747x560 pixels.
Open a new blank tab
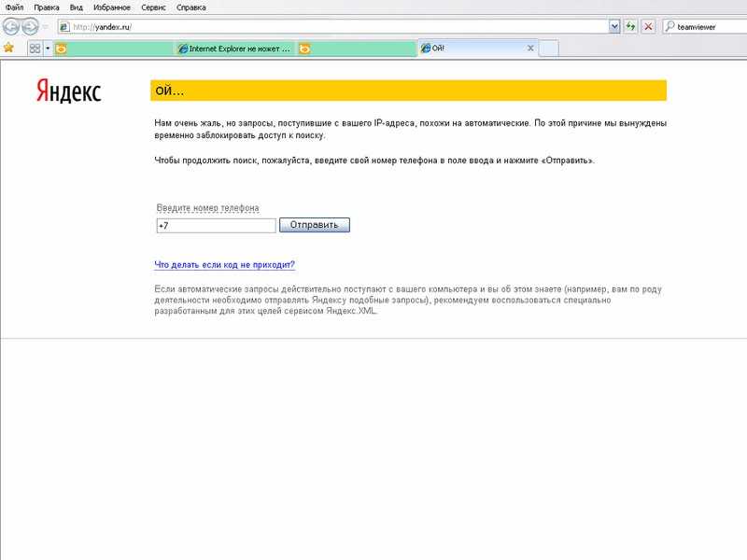coord(549,49)
